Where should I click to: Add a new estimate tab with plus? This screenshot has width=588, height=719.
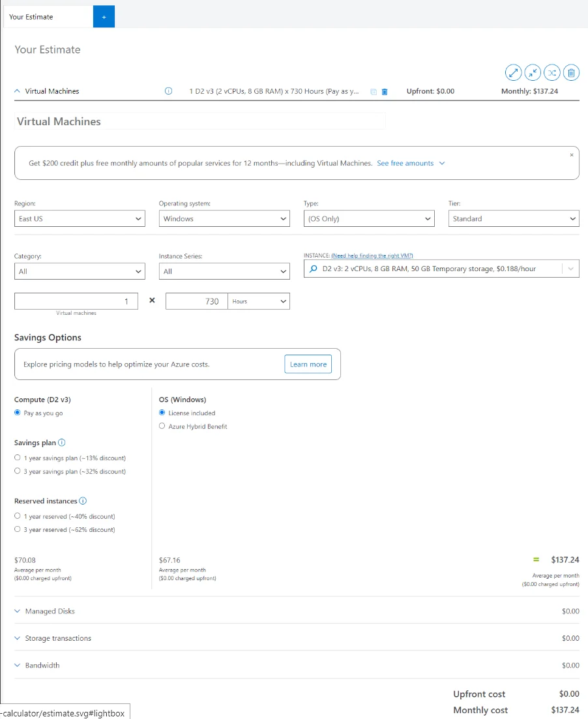tap(104, 16)
